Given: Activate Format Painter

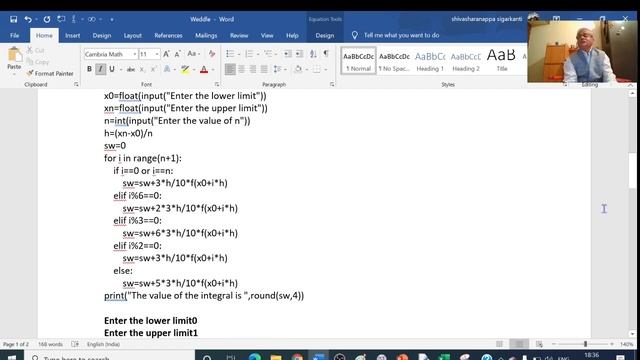Looking at the screenshot, I should pyautogui.click(x=50, y=73).
